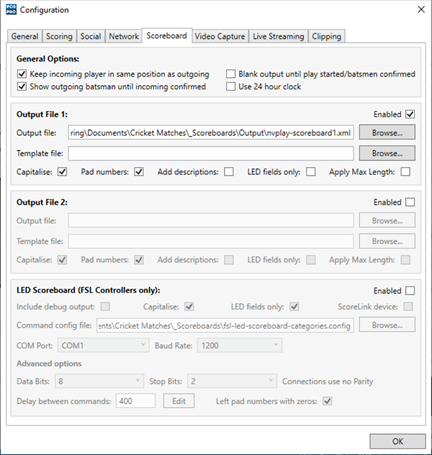This screenshot has width=432, height=455.
Task: Open the Baud Rate dropdown
Action: pyautogui.click(x=240, y=345)
